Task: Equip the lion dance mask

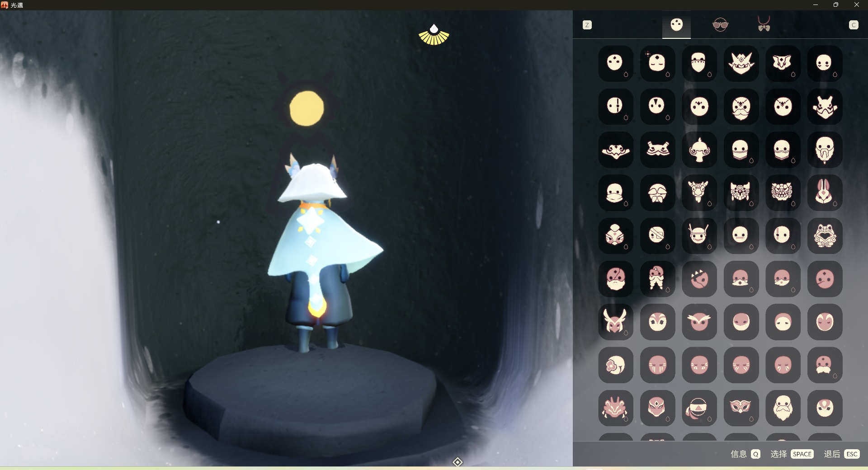Action: 783,193
